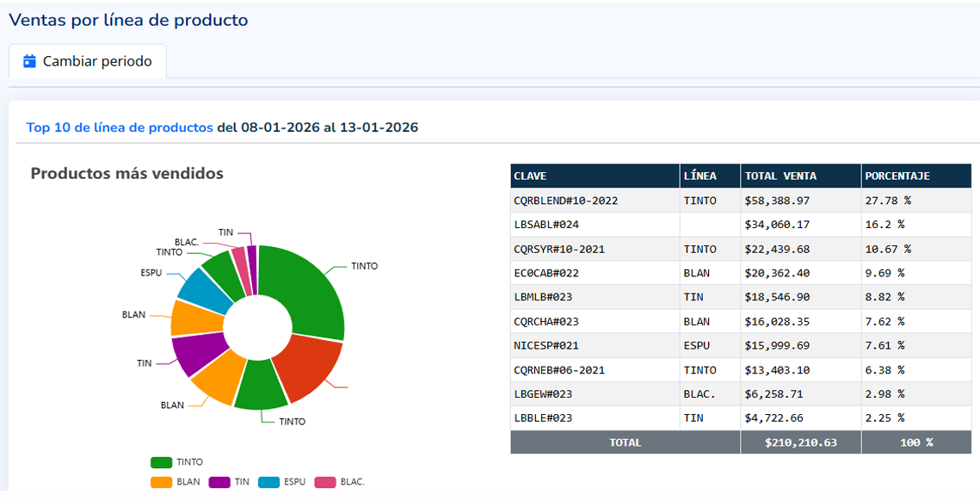Open the Cambiar periodo tab
This screenshot has height=501, width=980.
tap(88, 61)
